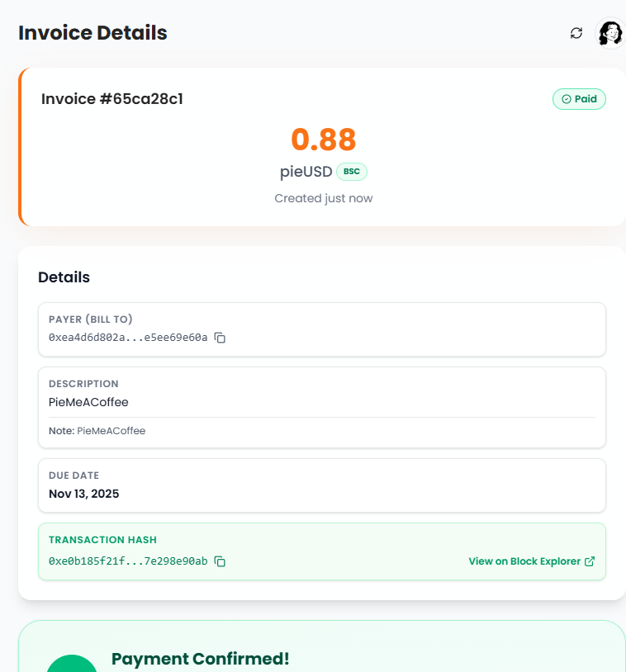Copy the payer wallet address
Viewport: 626px width, 672px height.
220,338
